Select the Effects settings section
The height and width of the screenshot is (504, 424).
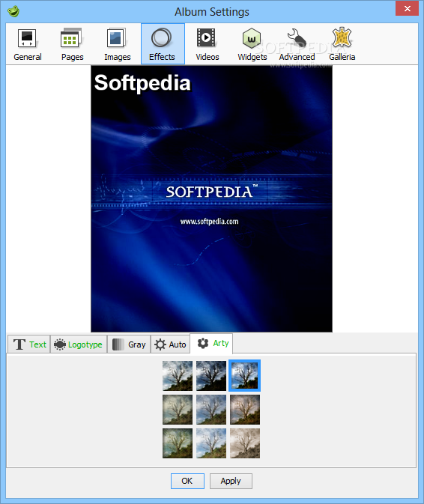tap(163, 44)
